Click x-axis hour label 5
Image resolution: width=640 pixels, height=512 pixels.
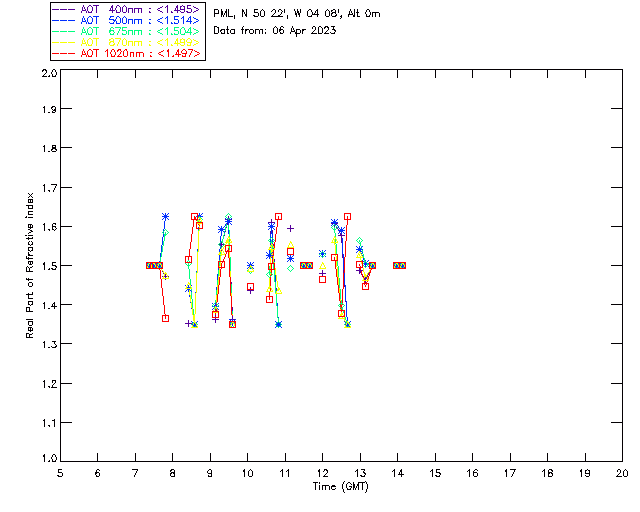point(60,473)
